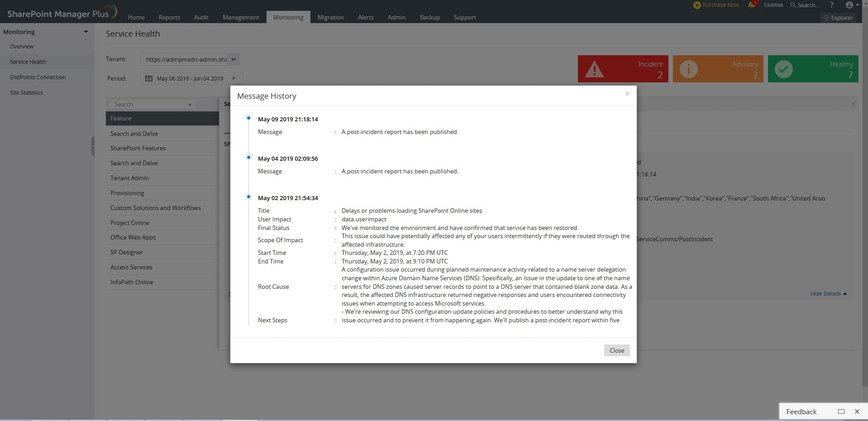This screenshot has width=868, height=421.
Task: Click the SharePoint Manager Plus logo
Action: click(62, 13)
